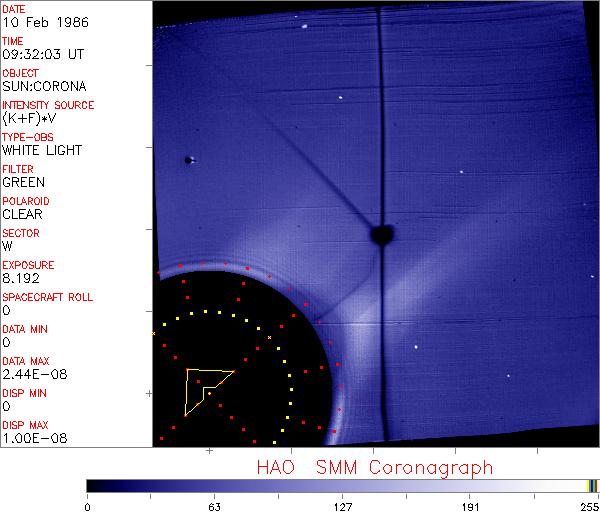Click the TIME label
Viewport: 600px width, 512px height.
tap(13, 41)
